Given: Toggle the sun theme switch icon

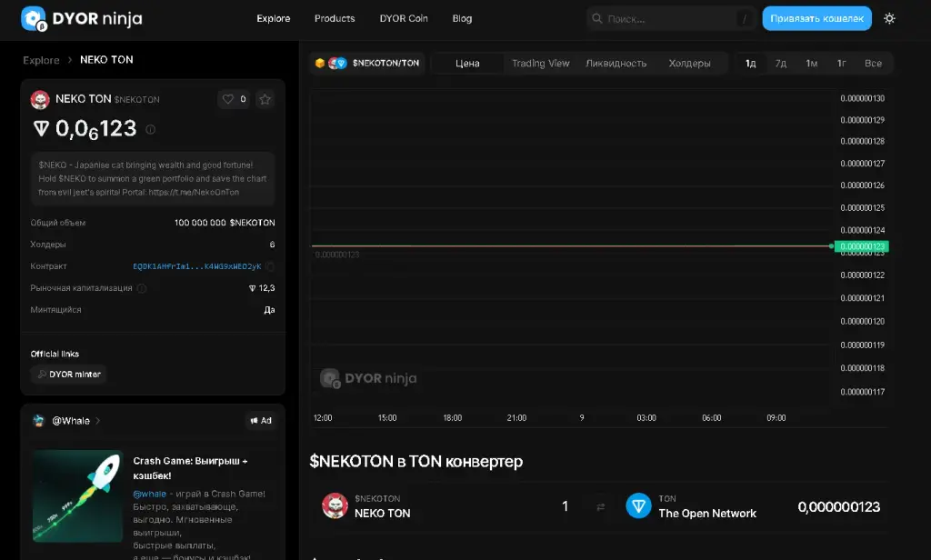Looking at the screenshot, I should [889, 18].
